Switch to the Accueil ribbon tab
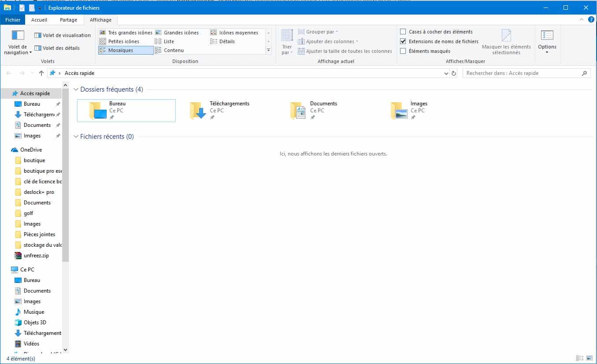 pyautogui.click(x=39, y=19)
